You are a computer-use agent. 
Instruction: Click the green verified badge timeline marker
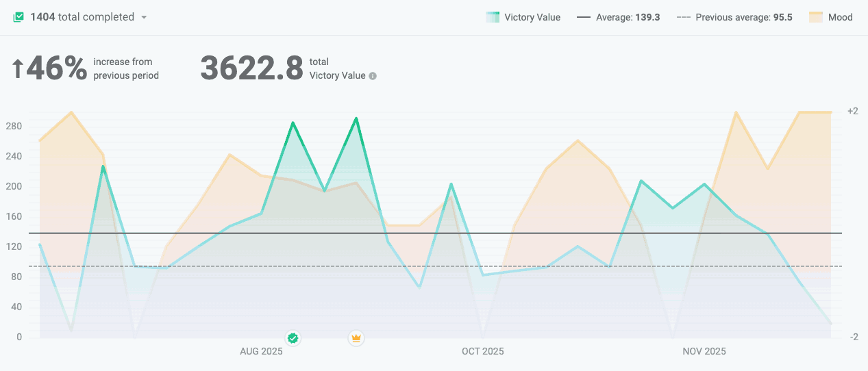pyautogui.click(x=293, y=337)
